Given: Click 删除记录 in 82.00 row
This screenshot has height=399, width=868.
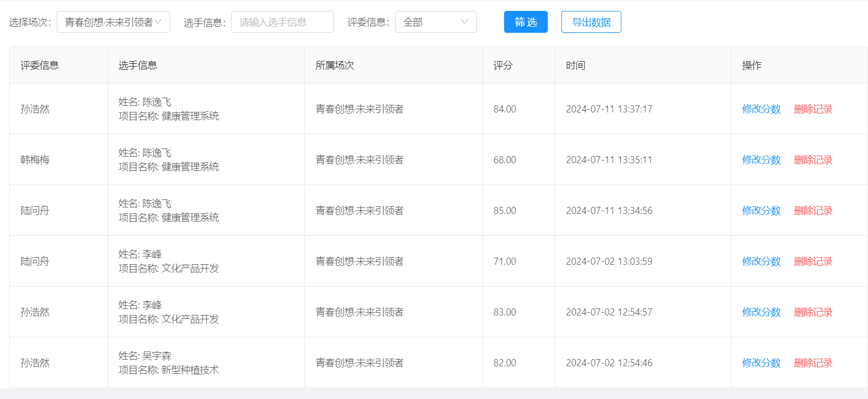Looking at the screenshot, I should point(813,363).
